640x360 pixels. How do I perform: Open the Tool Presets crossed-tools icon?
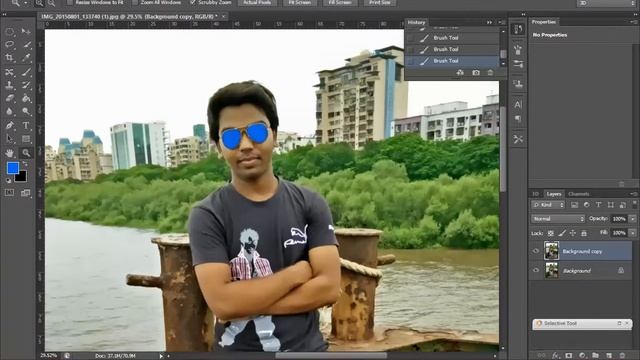(518, 139)
